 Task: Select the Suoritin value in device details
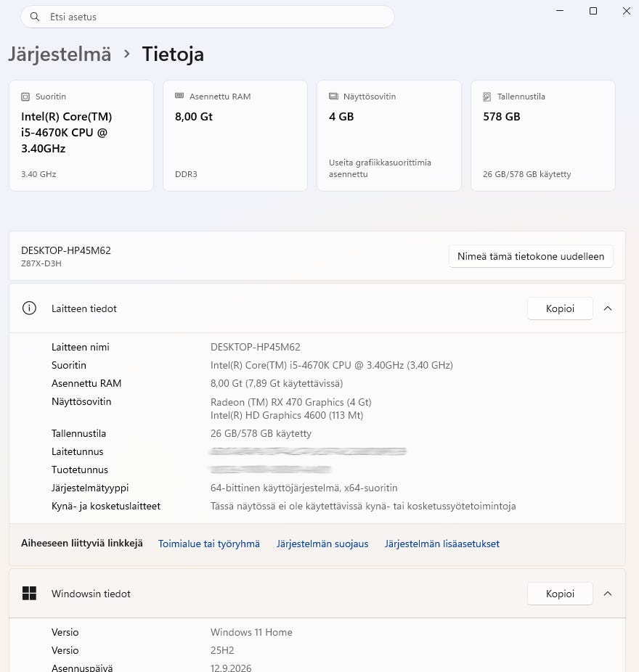coord(332,365)
